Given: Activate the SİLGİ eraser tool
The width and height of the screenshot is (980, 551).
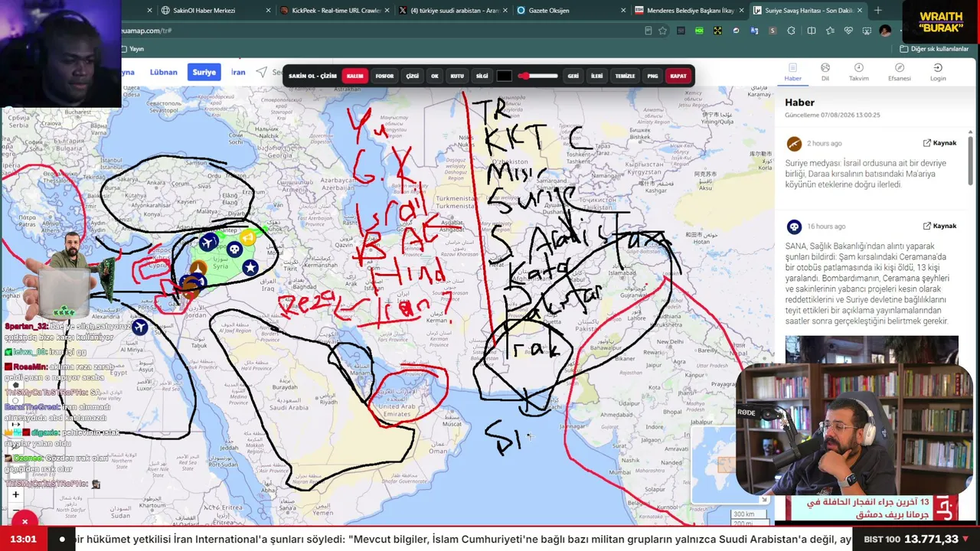Looking at the screenshot, I should tap(482, 76).
